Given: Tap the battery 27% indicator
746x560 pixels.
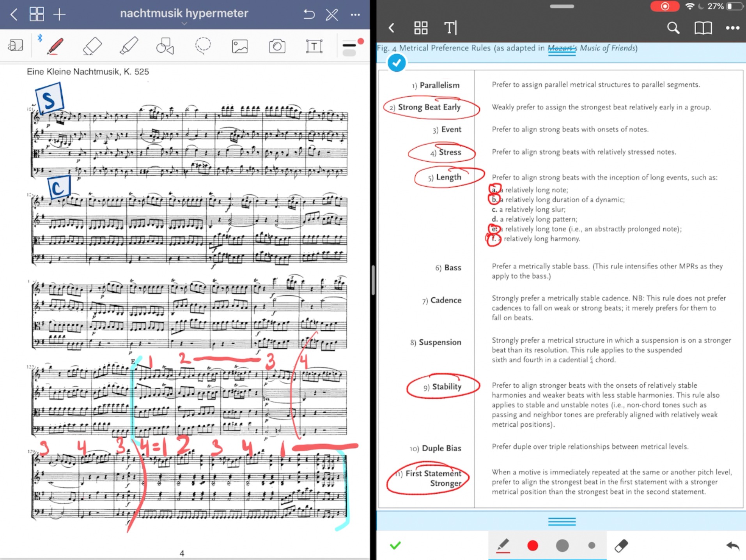Looking at the screenshot, I should coord(725,6).
